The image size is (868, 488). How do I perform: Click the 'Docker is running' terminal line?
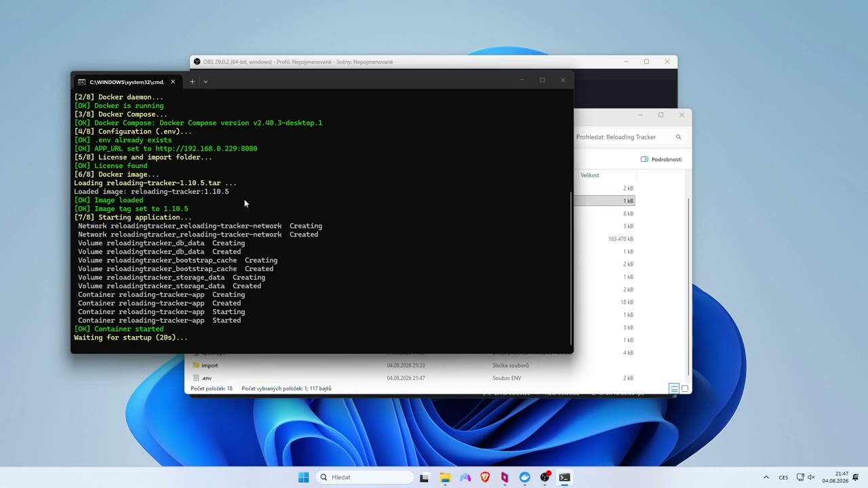[x=119, y=106]
